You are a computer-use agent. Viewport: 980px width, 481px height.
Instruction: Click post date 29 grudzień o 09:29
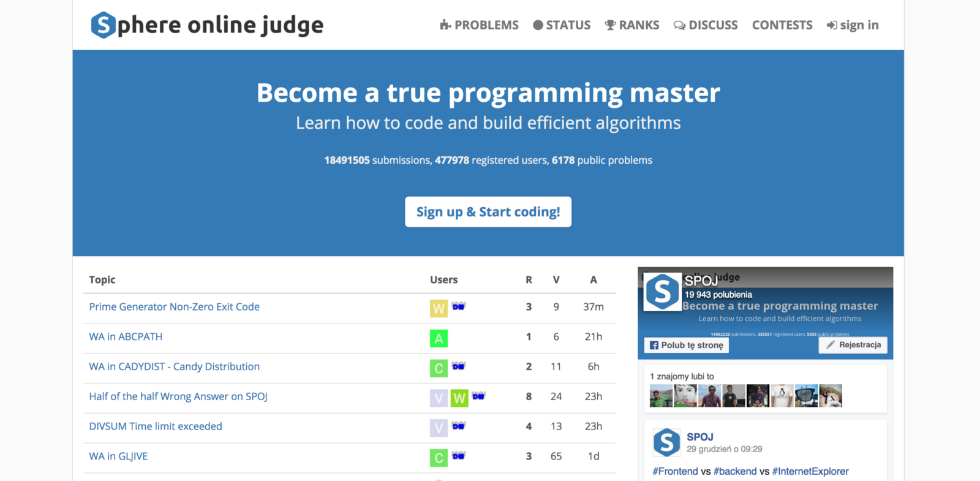click(x=725, y=449)
